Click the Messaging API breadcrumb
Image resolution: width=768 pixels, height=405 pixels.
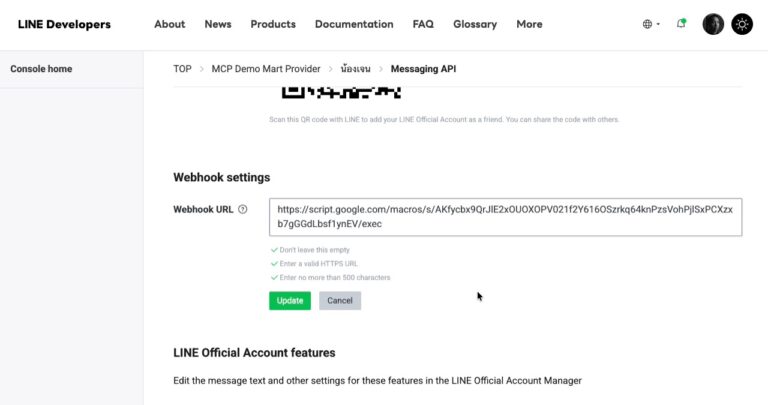(423, 69)
